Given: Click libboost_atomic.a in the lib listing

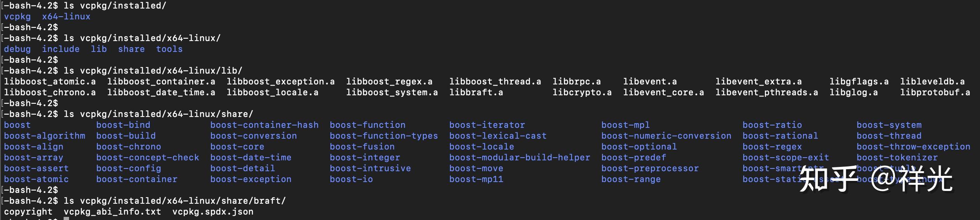Looking at the screenshot, I should click(x=50, y=82).
